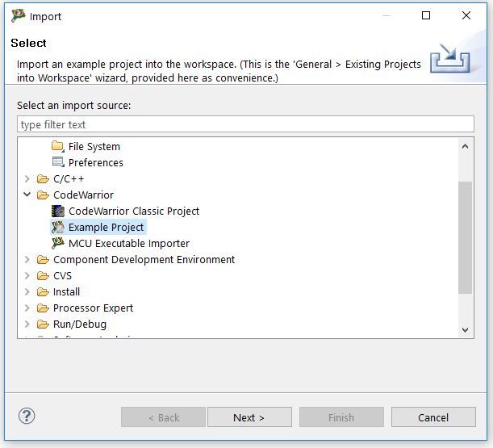Expand the Processor Expert category
Screen dimensions: 493x448
click(x=27, y=308)
